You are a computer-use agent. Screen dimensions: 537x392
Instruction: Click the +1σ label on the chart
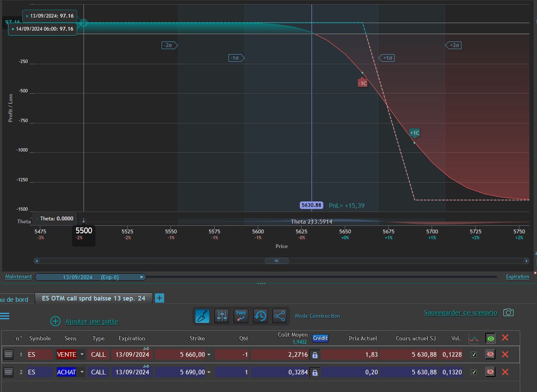[x=387, y=57]
